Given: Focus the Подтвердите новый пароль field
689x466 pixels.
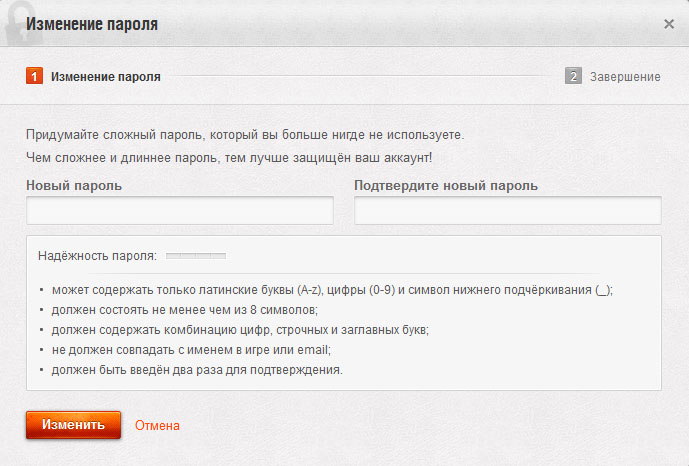Looking at the screenshot, I should click(508, 210).
